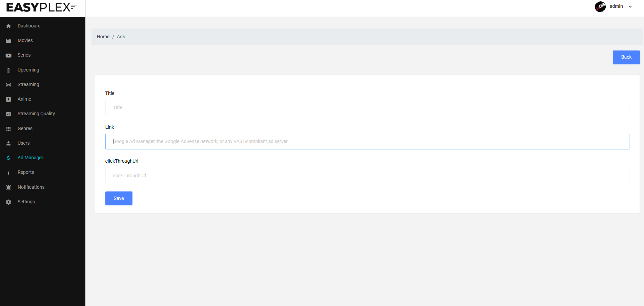
Task: Select the Ad Manager dollar icon
Action: click(8, 158)
